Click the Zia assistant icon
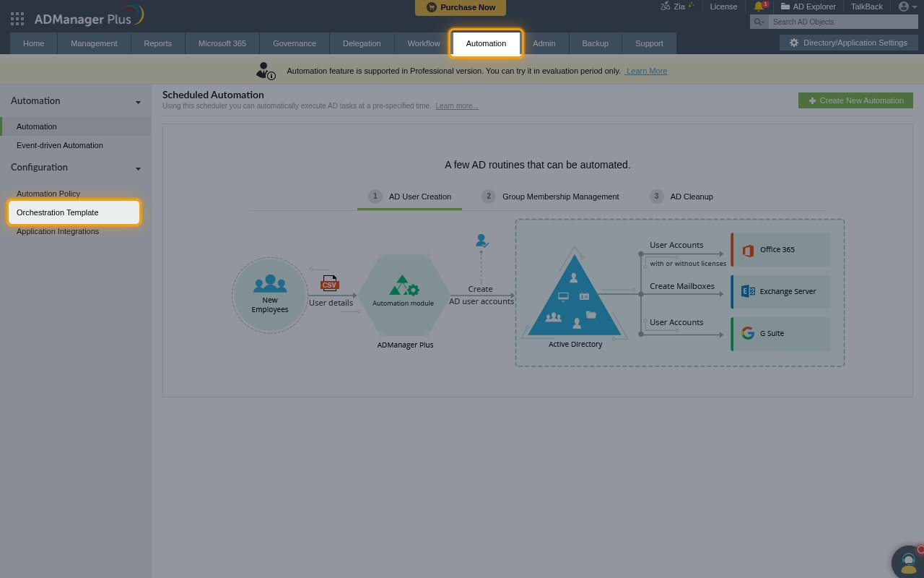 [x=665, y=7]
